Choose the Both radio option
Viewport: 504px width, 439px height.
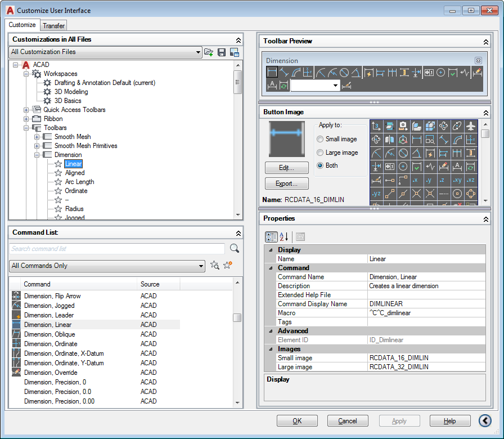[321, 165]
